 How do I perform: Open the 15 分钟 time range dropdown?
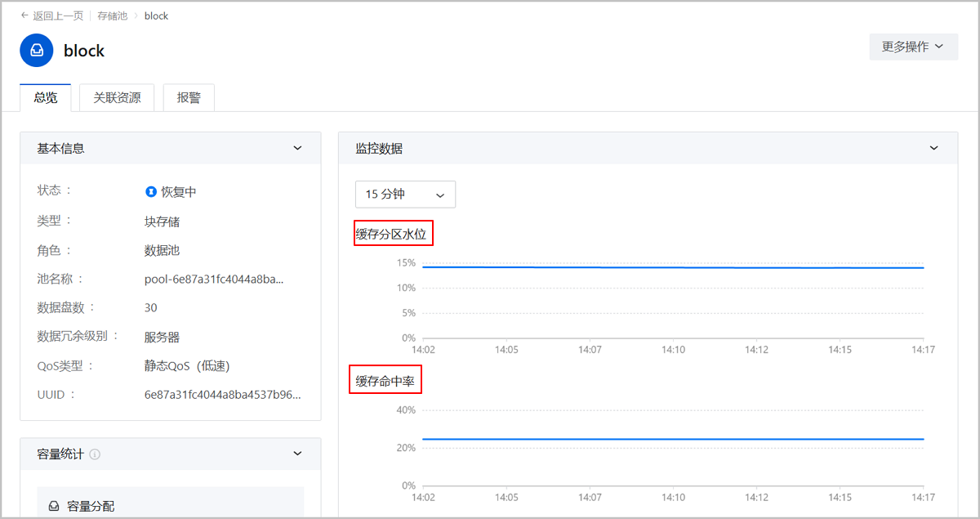pyautogui.click(x=405, y=195)
